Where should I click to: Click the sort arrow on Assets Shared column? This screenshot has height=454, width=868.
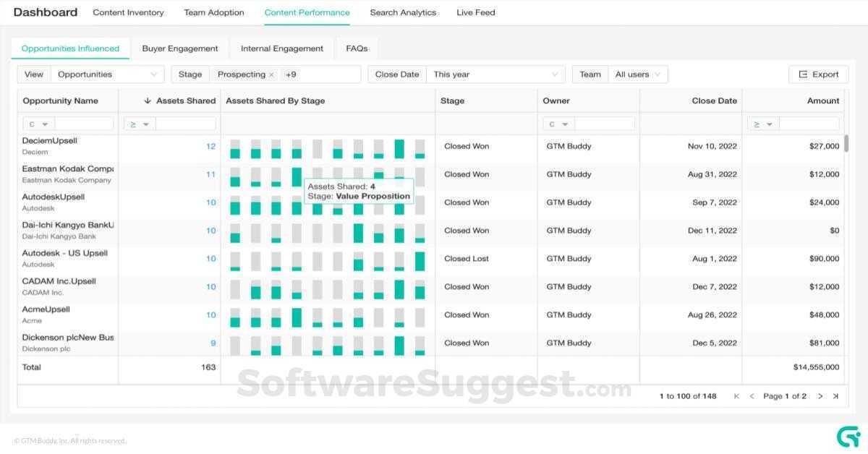[x=150, y=100]
